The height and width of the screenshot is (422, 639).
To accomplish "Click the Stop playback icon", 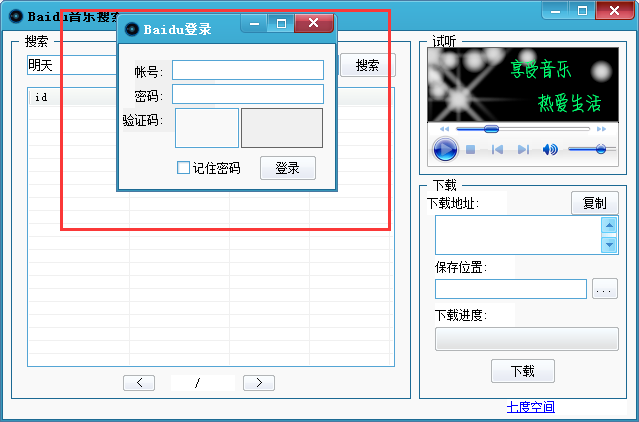I will [470, 150].
